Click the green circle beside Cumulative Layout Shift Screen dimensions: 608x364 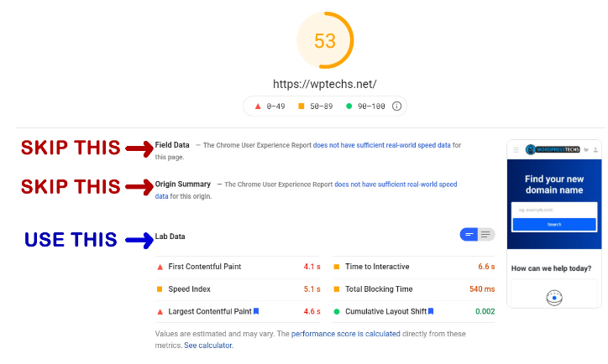tap(337, 312)
